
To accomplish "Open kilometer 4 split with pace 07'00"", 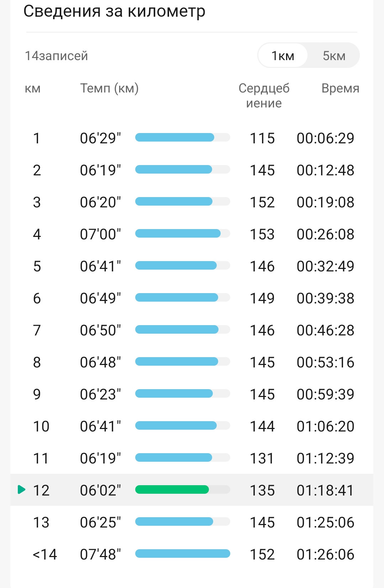I will click(x=192, y=234).
